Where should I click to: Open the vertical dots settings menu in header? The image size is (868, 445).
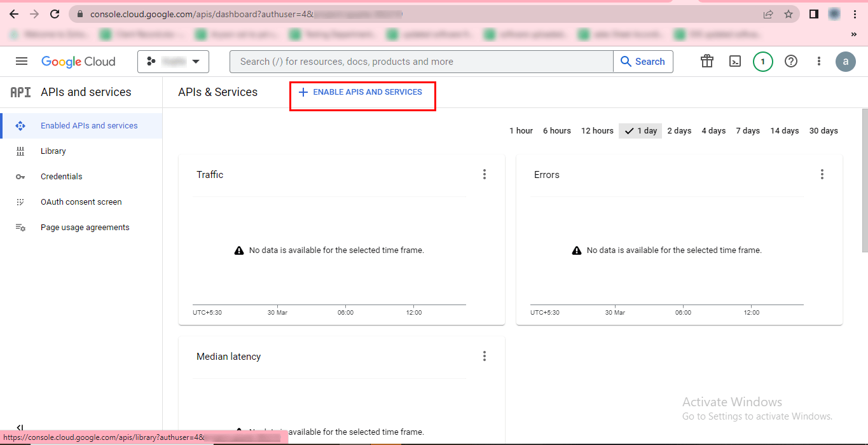pos(819,62)
